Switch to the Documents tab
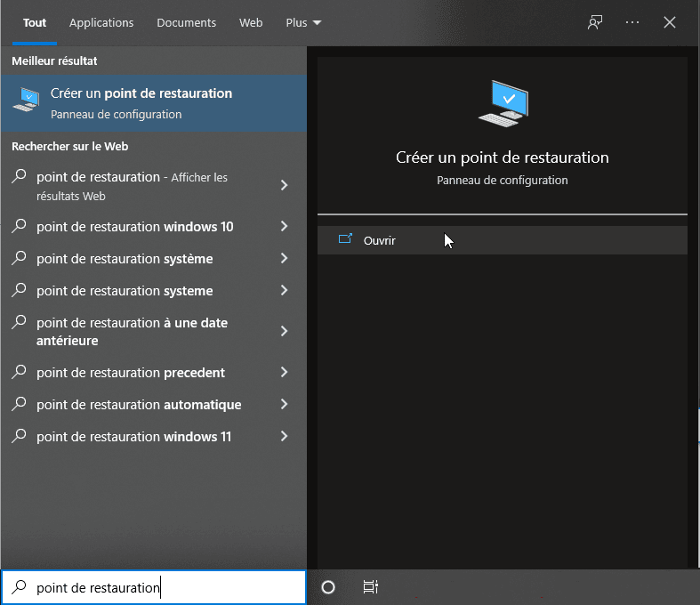 pyautogui.click(x=186, y=22)
